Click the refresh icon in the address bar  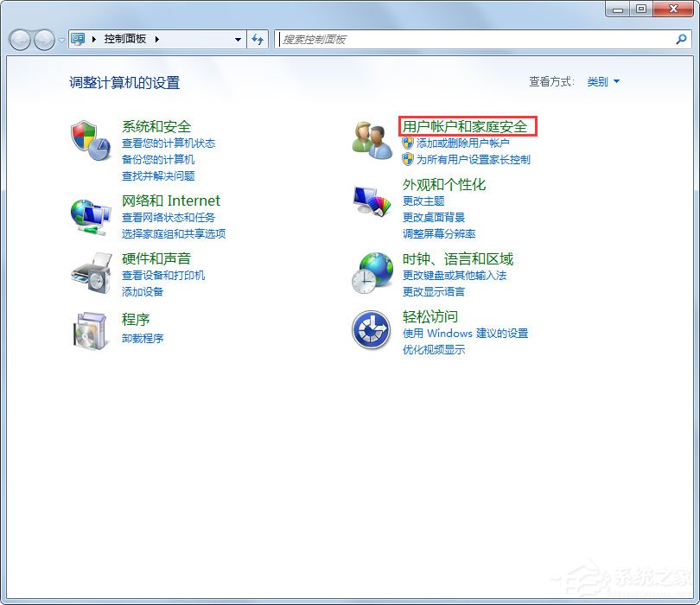[258, 39]
